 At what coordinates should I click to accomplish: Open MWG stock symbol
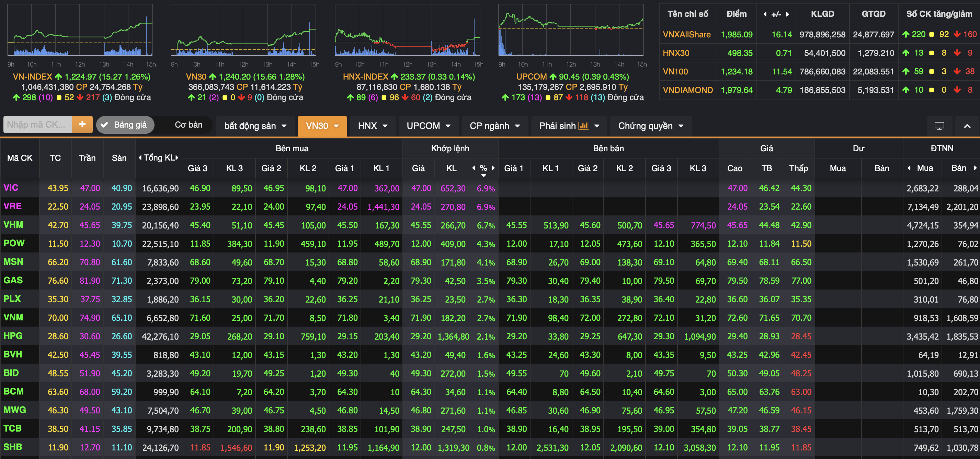(x=14, y=410)
